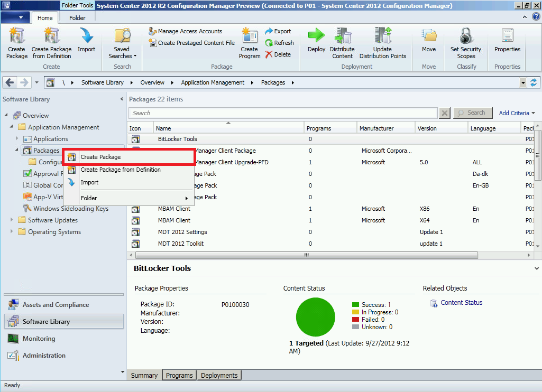Clear the search with the X button
The width and height of the screenshot is (542, 392).
(445, 113)
